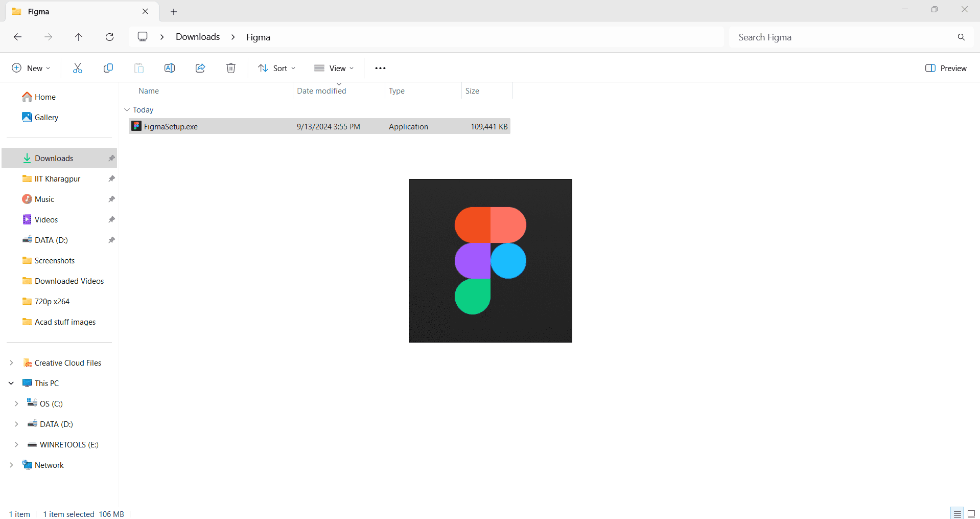Open Downloads in the breadcrumb bar
The image size is (980, 519).
197,37
